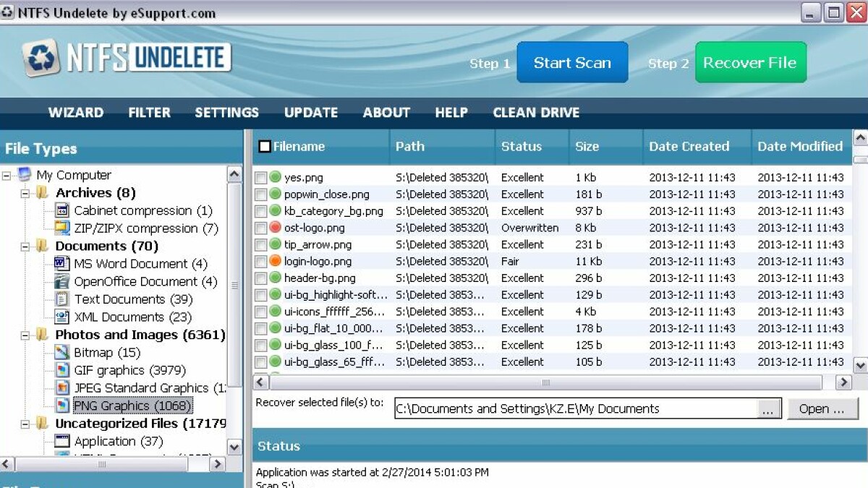Open the HELP menu
Screen dimensions: 868x488
(451, 113)
